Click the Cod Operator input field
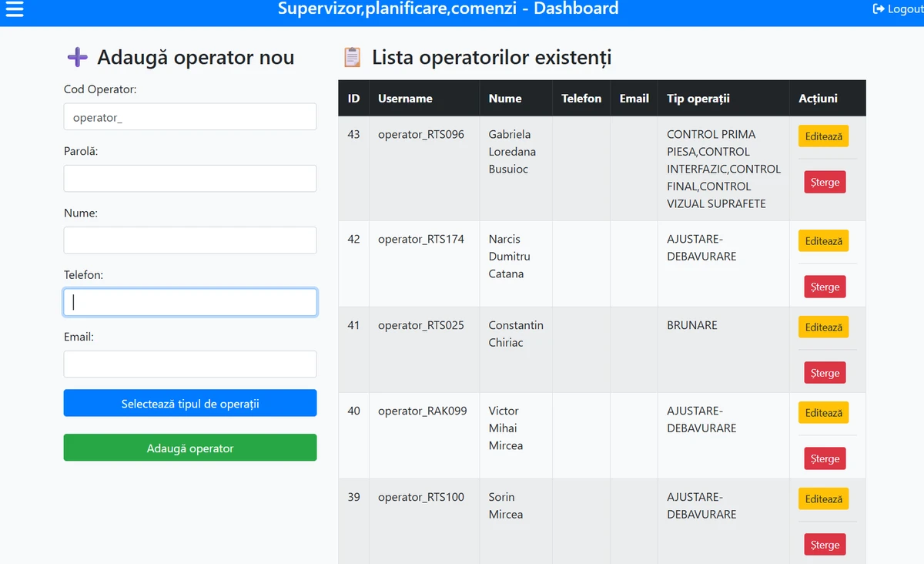Viewport: 924px width, 564px height. (x=189, y=116)
